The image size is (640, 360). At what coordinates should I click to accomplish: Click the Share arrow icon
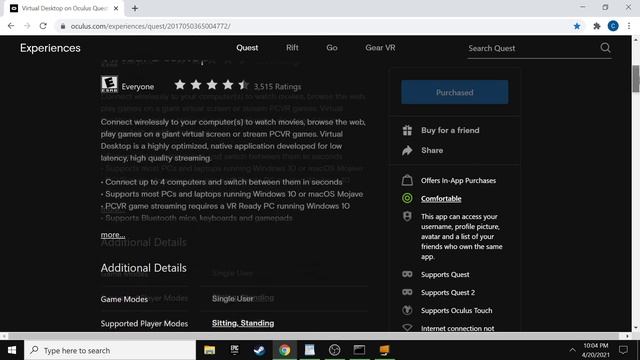coord(407,151)
